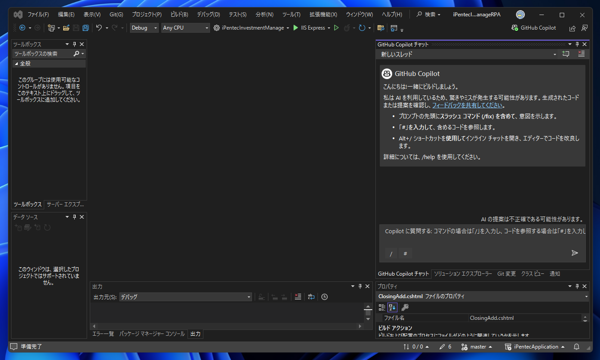Switch to the ソリューション エクスプローラー tab
The height and width of the screenshot is (360, 600).
[463, 274]
